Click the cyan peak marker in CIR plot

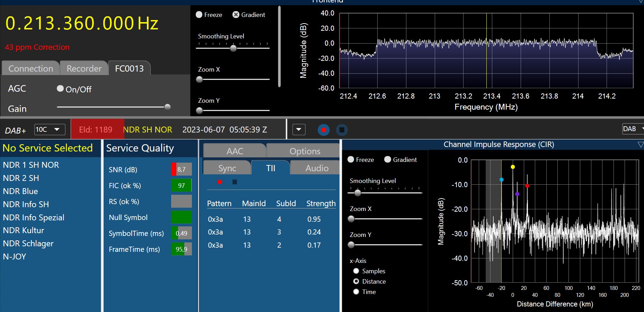(x=502, y=180)
